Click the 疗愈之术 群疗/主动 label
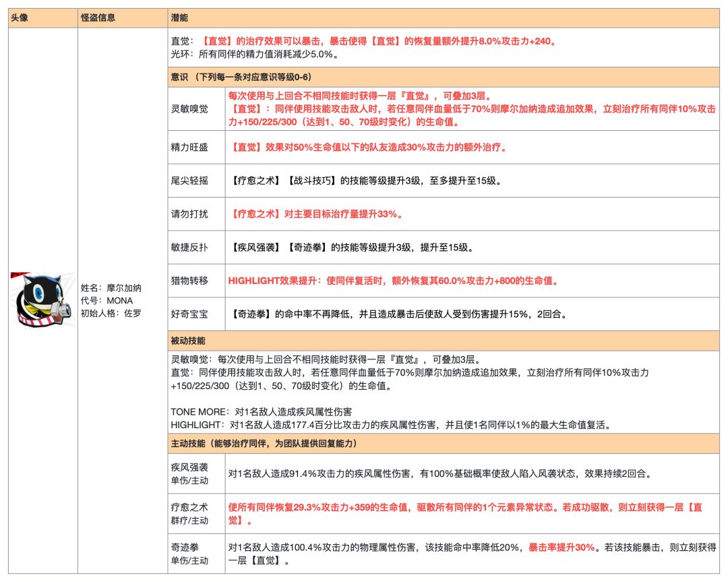The image size is (728, 582). pos(189,514)
